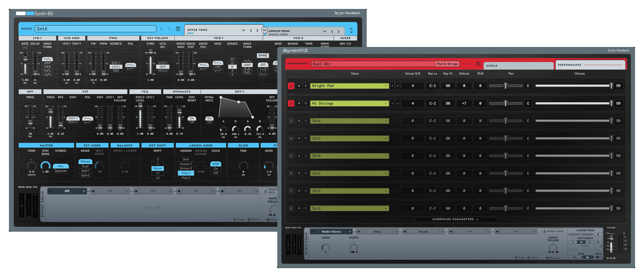Viewport: 644px width, 277px height.
Task: Go to previous upper tone in Synth-80
Action: pos(251,30)
